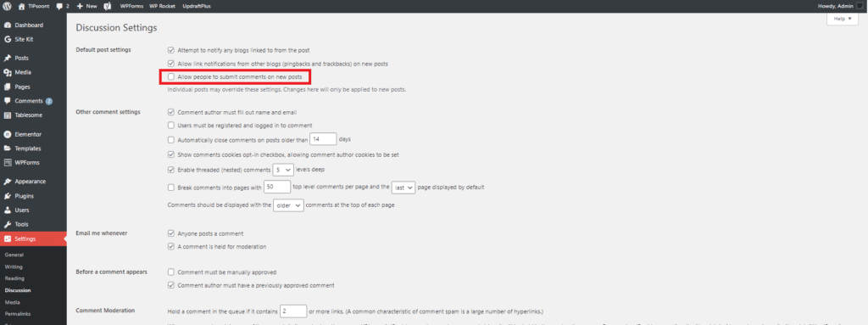The height and width of the screenshot is (325, 868).
Task: Click the Tools wrench icon
Action: (7, 225)
